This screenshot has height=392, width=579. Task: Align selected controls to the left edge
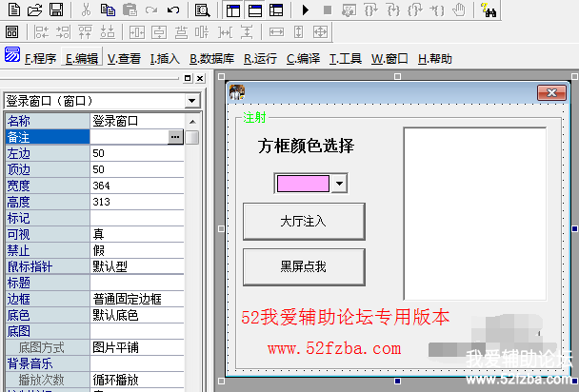(41, 32)
